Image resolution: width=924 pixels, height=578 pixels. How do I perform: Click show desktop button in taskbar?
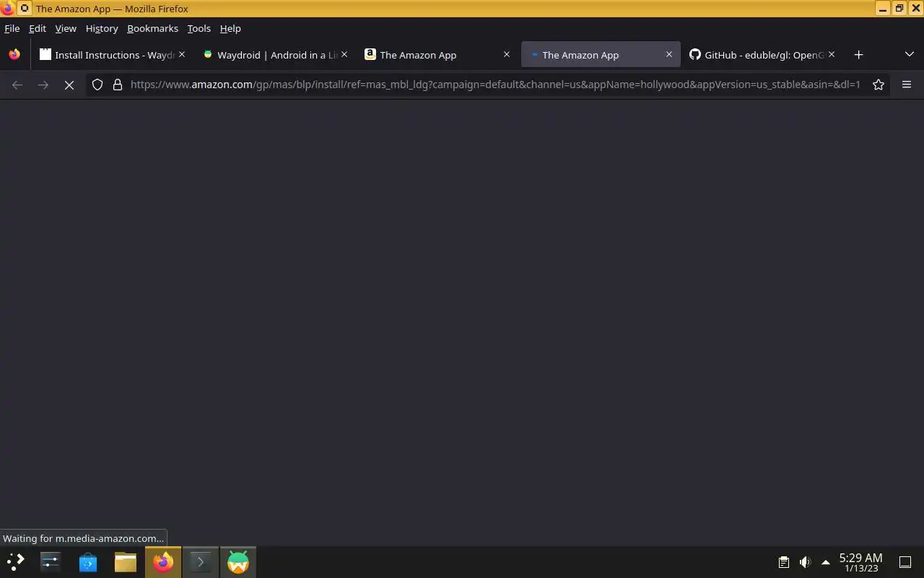[x=905, y=562]
